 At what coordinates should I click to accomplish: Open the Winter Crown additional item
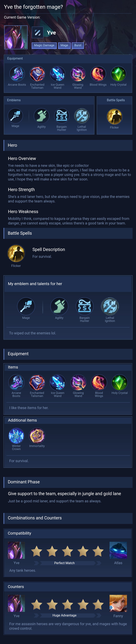click(16, 435)
